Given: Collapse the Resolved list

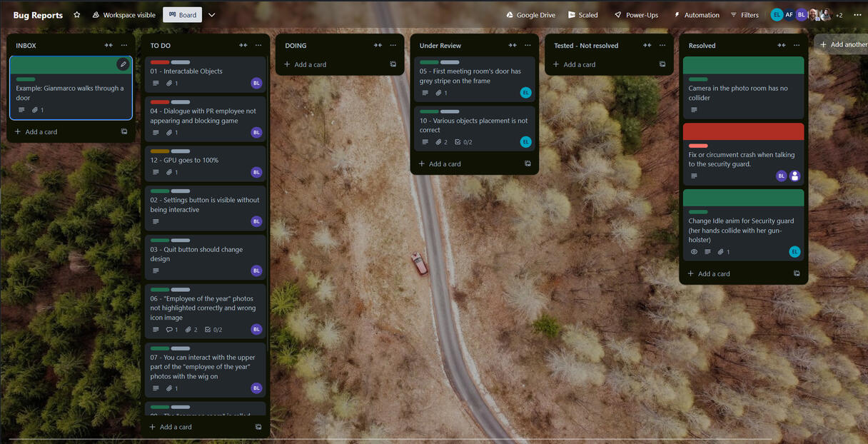Looking at the screenshot, I should click(x=780, y=45).
